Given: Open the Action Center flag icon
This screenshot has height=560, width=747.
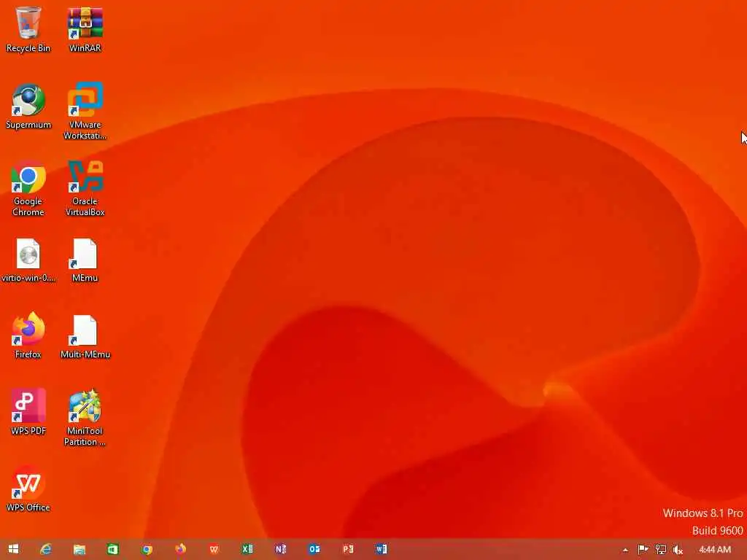Looking at the screenshot, I should pyautogui.click(x=643, y=550).
